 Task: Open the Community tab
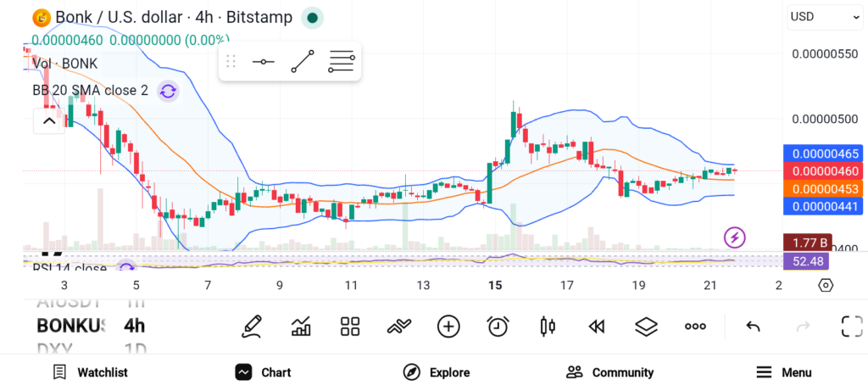tap(609, 372)
